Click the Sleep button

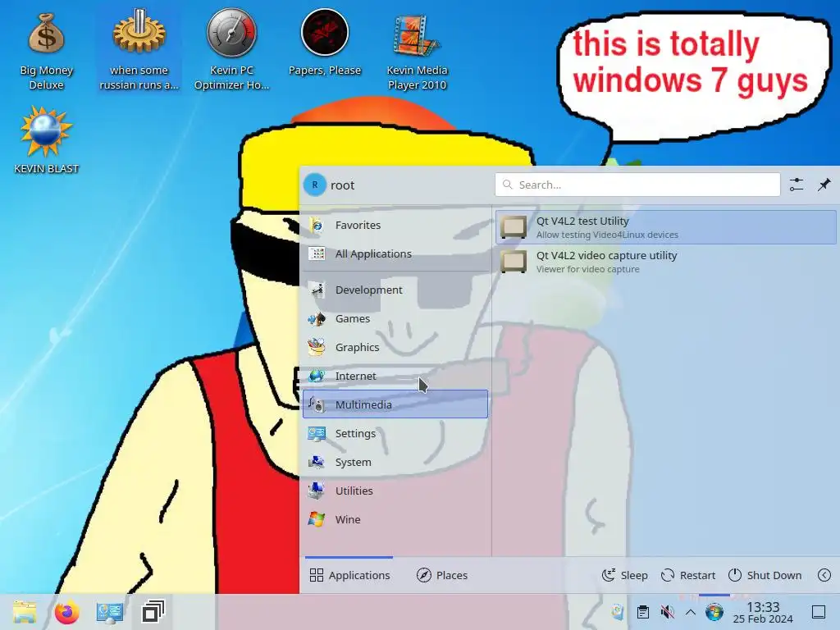(x=624, y=575)
